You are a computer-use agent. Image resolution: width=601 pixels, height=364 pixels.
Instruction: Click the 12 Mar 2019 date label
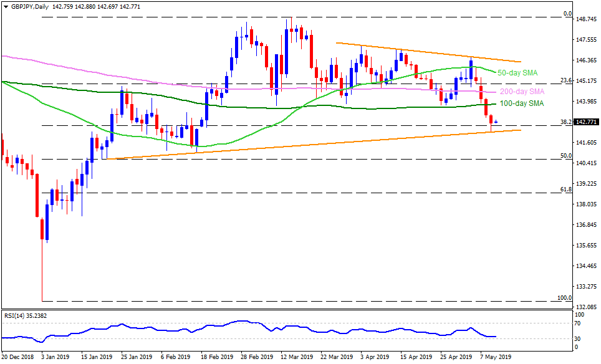pyautogui.click(x=296, y=357)
